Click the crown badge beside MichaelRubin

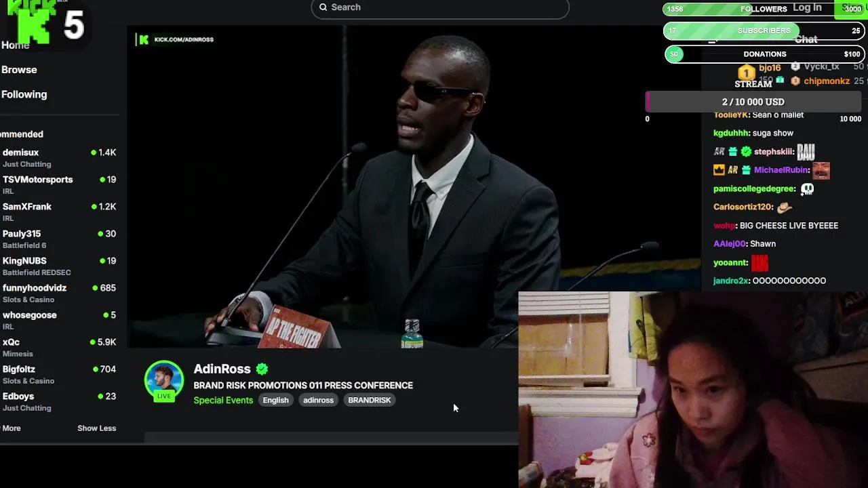719,170
